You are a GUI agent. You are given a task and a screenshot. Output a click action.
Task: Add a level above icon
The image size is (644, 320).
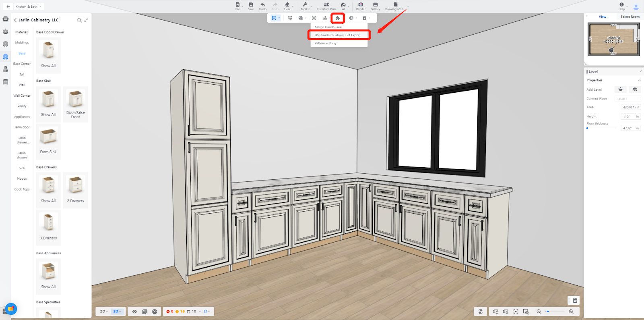point(621,89)
